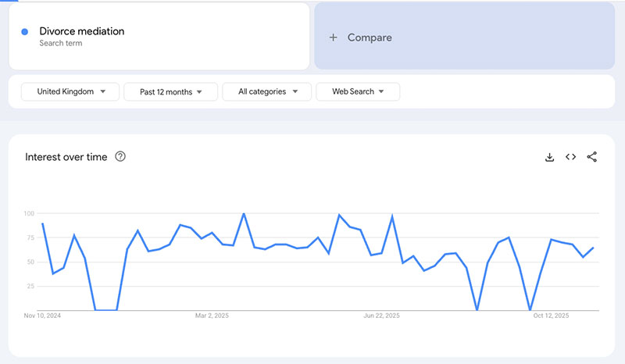Click the blue dot beside Divorce mediation
This screenshot has width=625, height=364.
click(25, 31)
